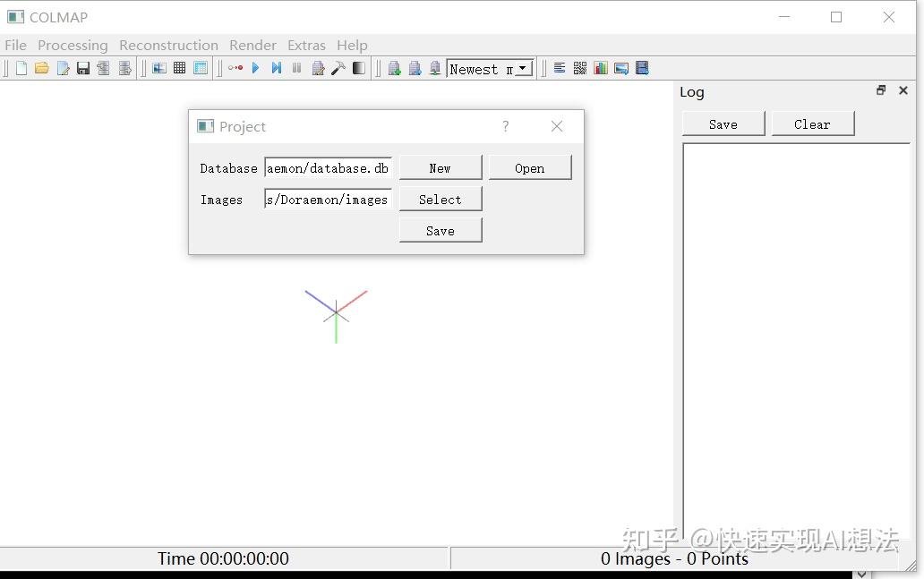Viewport: 924px width, 579px height.
Task: Run feature extraction from the toolbar
Action: [x=159, y=67]
